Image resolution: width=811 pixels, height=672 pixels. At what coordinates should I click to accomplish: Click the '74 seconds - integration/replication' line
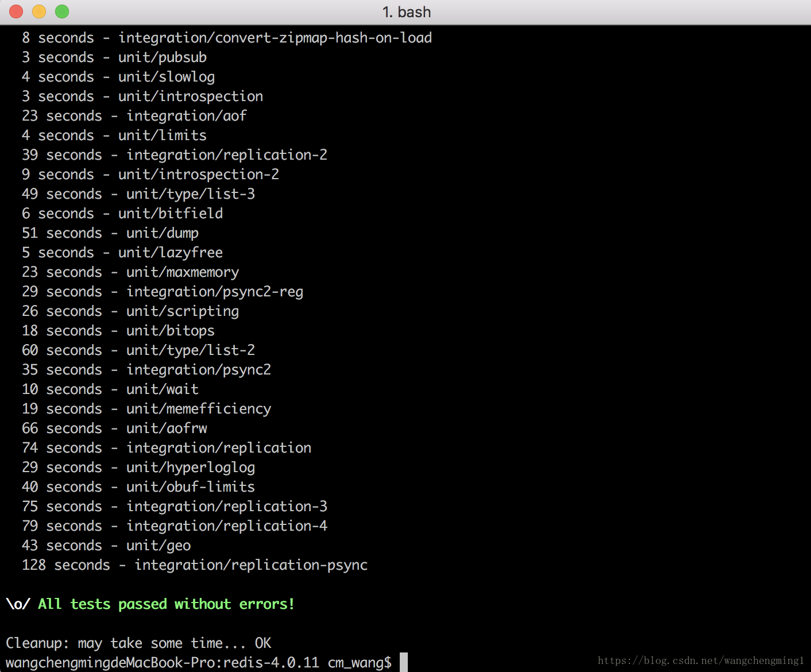click(x=167, y=448)
